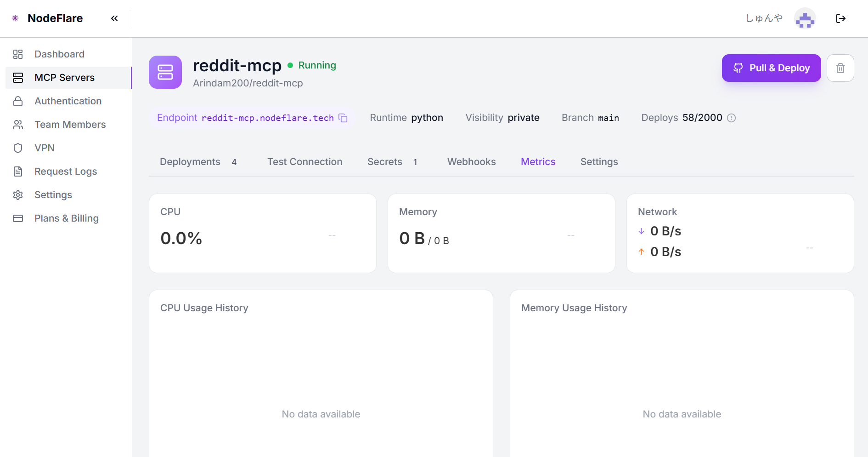Screen dimensions: 868x457
Task: Open the server Settings tab
Action: pyautogui.click(x=599, y=162)
